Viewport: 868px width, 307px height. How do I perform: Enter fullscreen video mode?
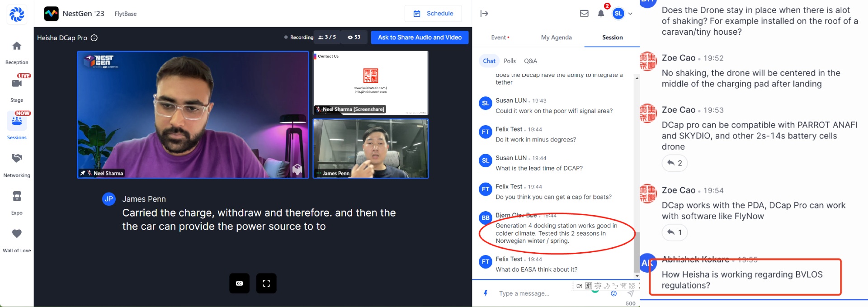266,283
